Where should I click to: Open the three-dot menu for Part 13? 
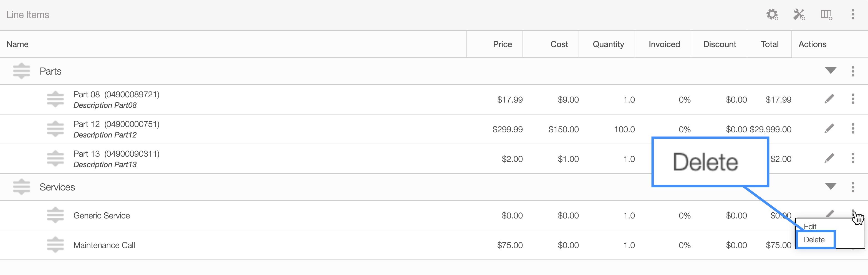pos(853,158)
